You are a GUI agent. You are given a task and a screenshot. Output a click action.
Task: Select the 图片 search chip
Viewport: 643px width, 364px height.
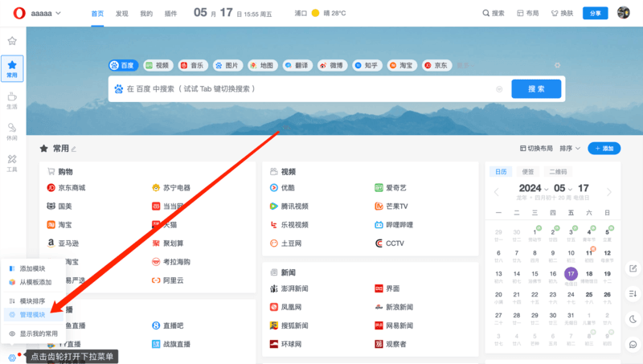227,65
